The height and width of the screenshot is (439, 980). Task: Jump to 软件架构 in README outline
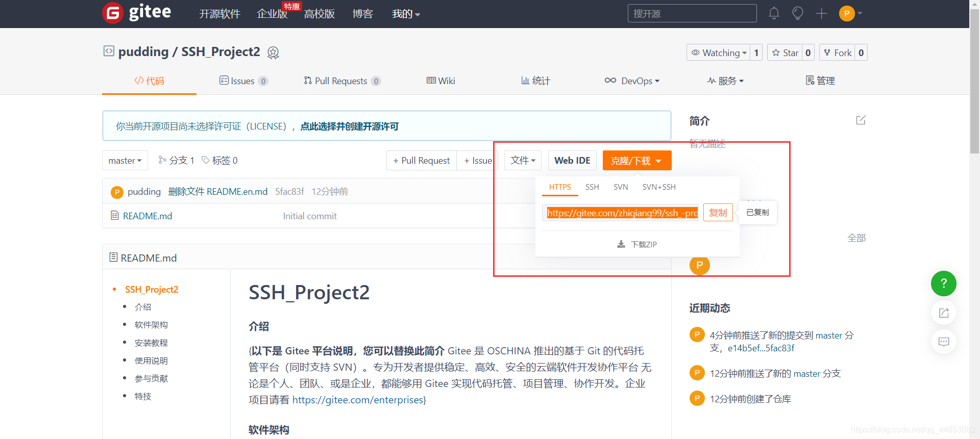click(x=151, y=325)
